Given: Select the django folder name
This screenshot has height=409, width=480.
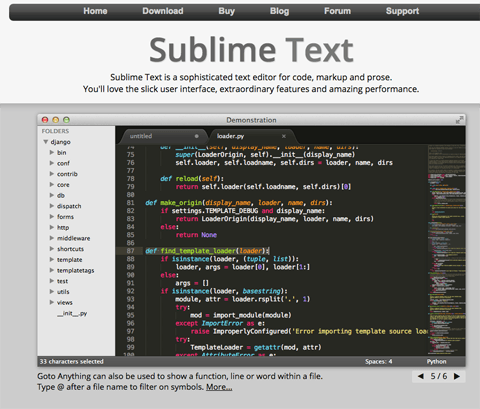Looking at the screenshot, I should (x=60, y=142).
